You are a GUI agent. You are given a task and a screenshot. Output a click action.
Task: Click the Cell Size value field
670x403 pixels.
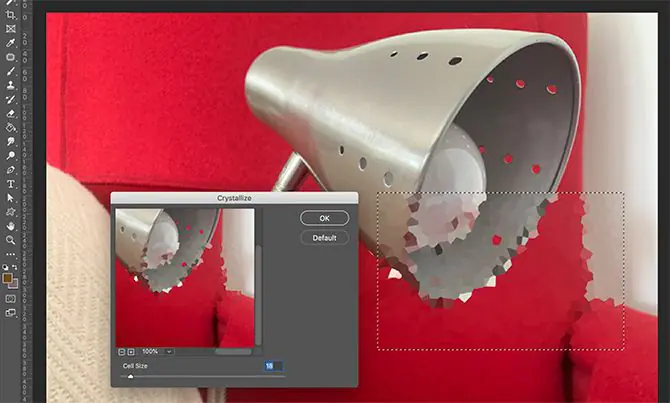[x=273, y=367]
